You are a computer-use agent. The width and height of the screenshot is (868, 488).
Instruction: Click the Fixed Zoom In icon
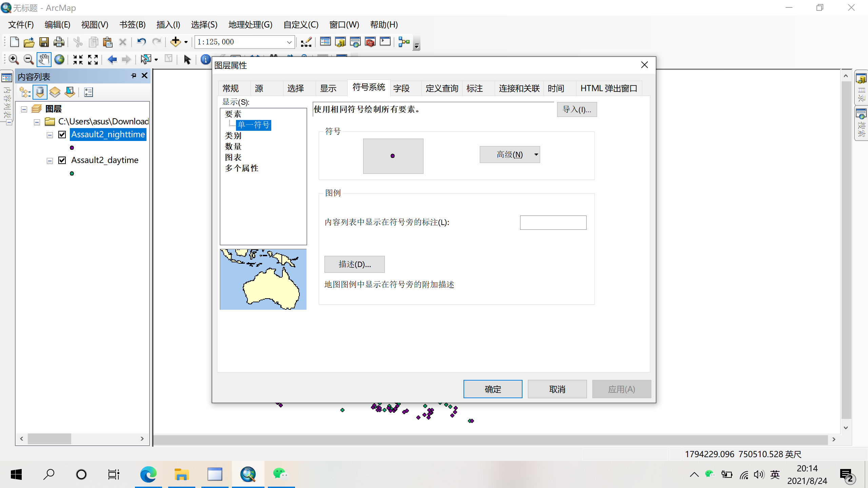[x=78, y=60]
